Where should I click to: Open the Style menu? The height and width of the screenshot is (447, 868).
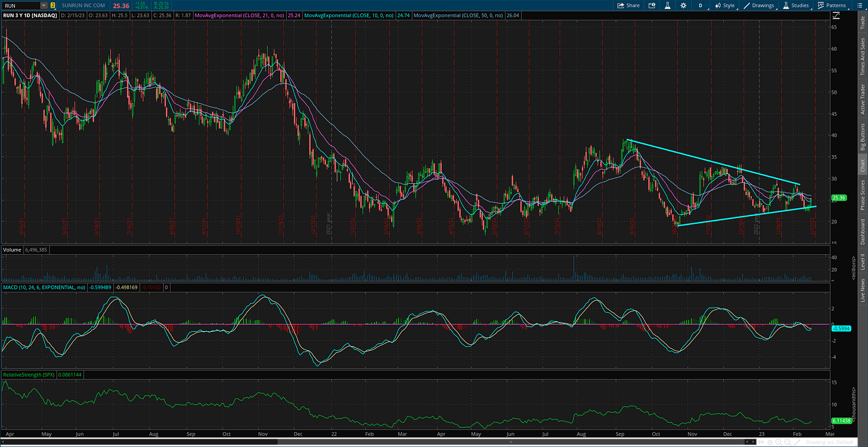[x=725, y=5]
